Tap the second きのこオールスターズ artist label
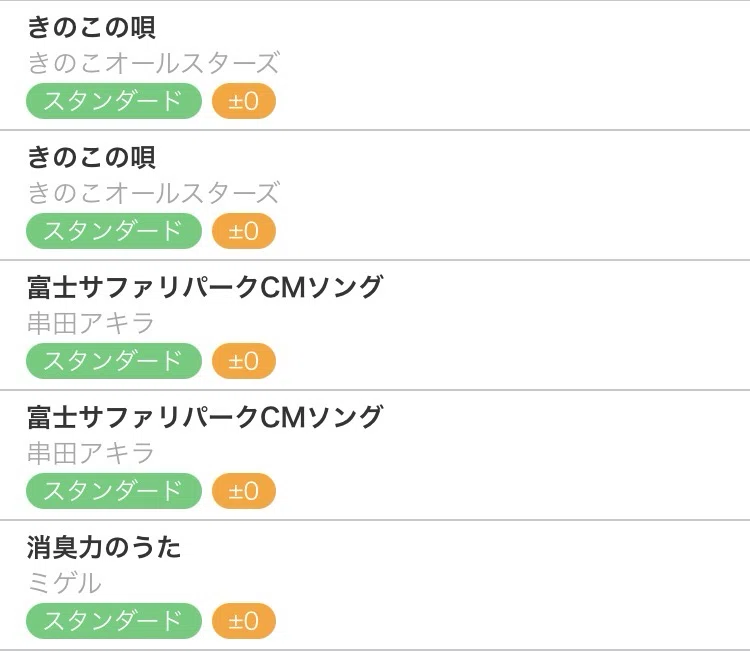The height and width of the screenshot is (652, 750). point(154,193)
